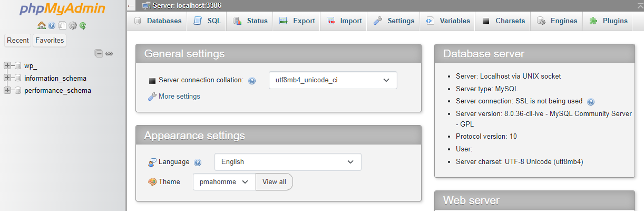644x211 pixels.
Task: Open the Language dropdown set to English
Action: coord(287,162)
